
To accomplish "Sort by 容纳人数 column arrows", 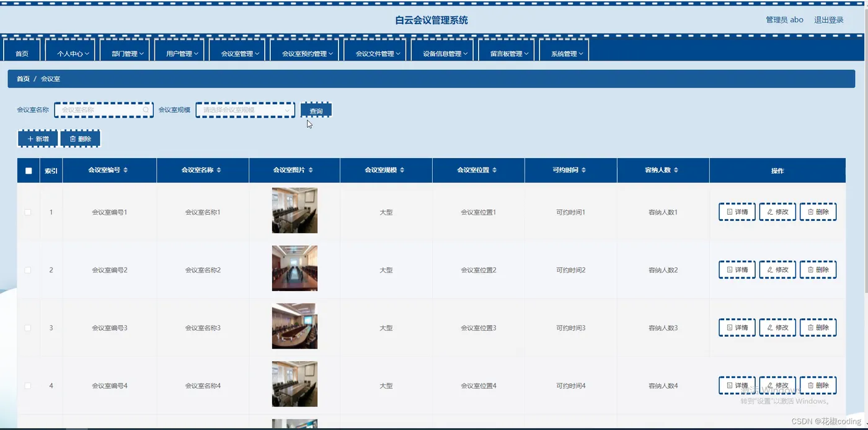I will (676, 170).
